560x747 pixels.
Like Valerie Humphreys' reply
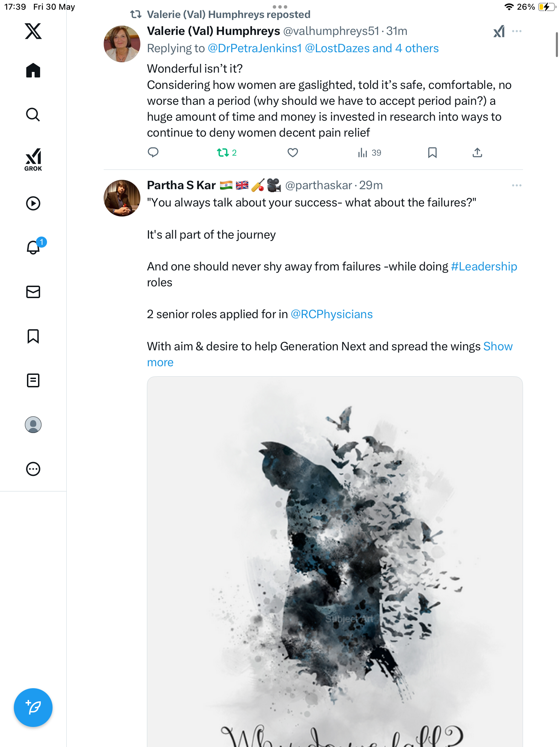293,153
